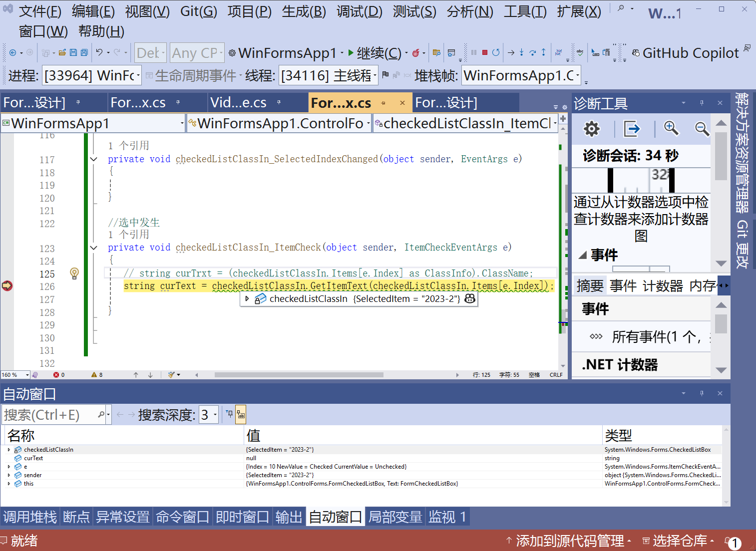Click Show Next Statement arrow icon

511,52
